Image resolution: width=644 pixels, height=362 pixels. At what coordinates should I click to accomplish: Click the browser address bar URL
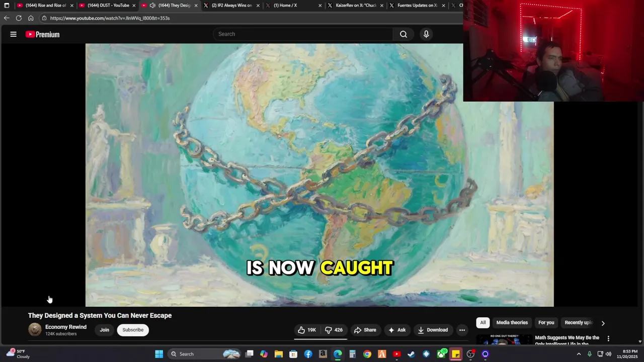[x=110, y=18]
